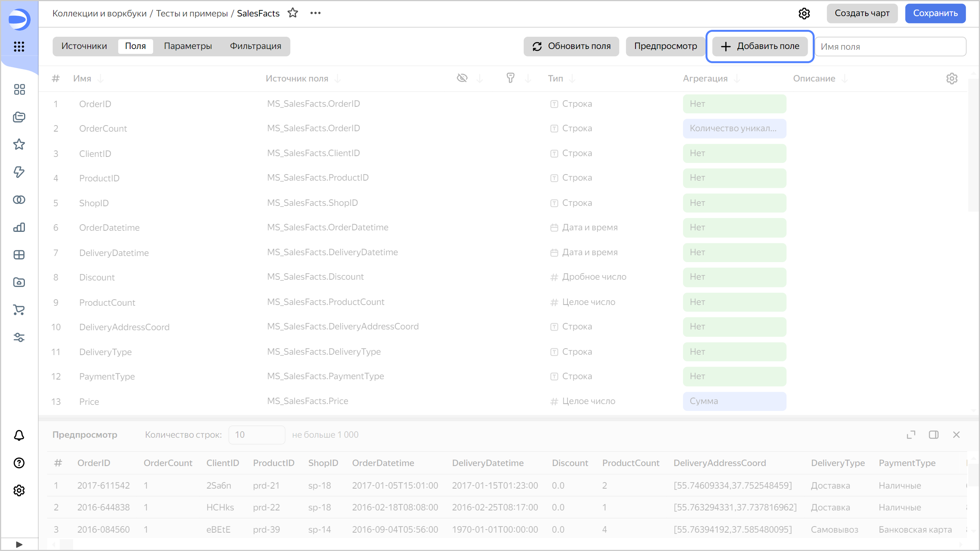Switch to the Источники tab
This screenshot has width=980, height=551.
(x=84, y=46)
